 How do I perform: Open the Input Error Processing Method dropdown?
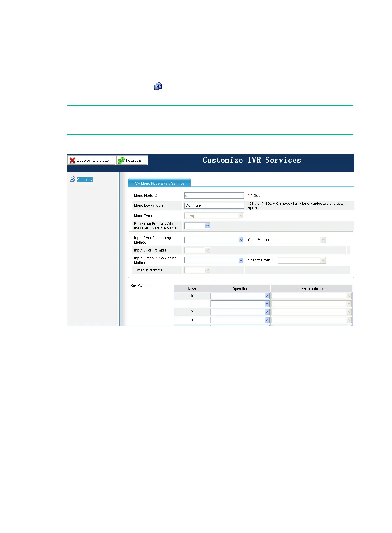[x=214, y=240]
